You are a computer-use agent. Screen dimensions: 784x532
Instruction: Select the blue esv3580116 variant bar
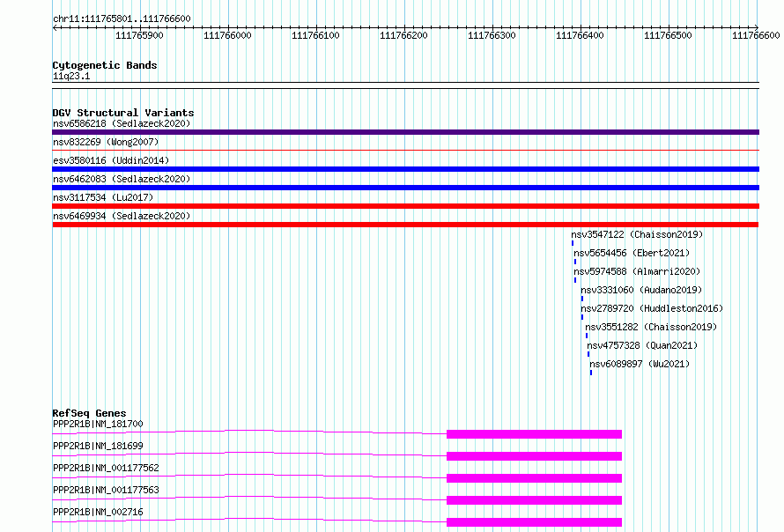pyautogui.click(x=405, y=169)
